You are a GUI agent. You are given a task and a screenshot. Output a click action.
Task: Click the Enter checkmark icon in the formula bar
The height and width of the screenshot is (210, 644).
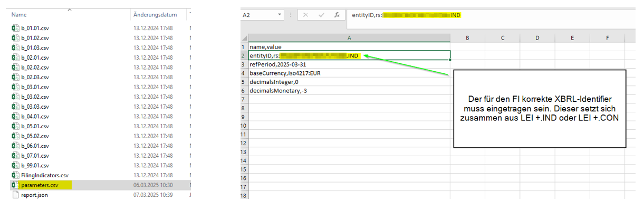[321, 15]
